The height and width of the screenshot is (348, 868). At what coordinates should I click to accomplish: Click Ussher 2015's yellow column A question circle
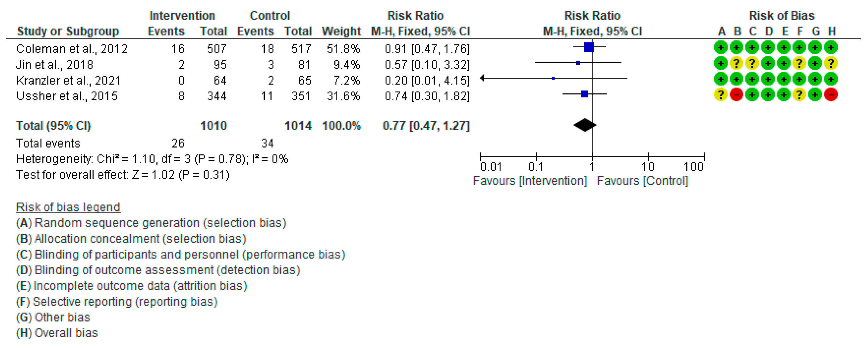coord(720,95)
